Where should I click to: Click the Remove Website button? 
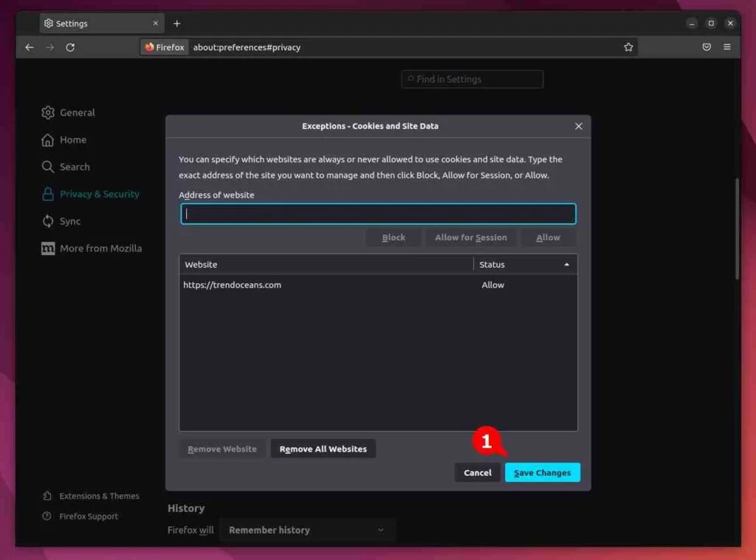[x=222, y=449]
